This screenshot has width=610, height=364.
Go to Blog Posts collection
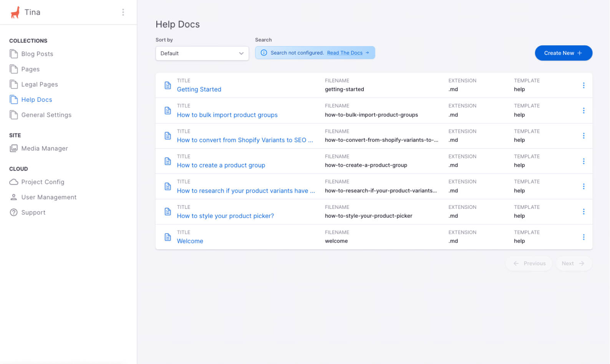point(37,54)
